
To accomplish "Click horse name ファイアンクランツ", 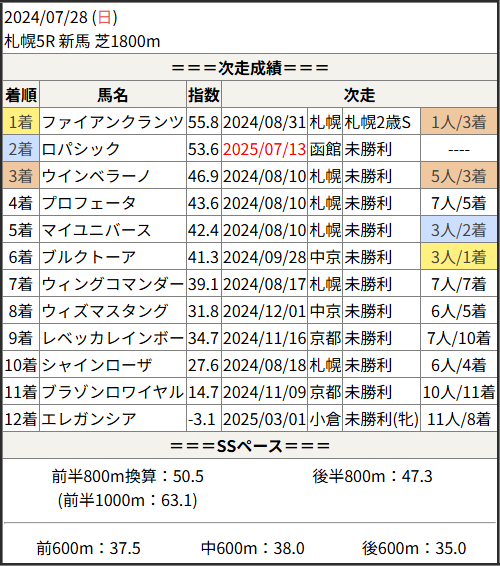I will (x=113, y=122).
